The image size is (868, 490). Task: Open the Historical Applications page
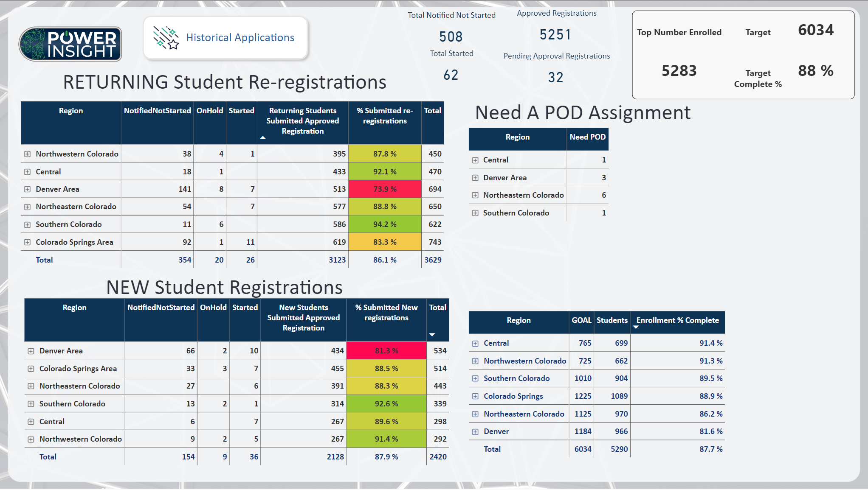[225, 38]
